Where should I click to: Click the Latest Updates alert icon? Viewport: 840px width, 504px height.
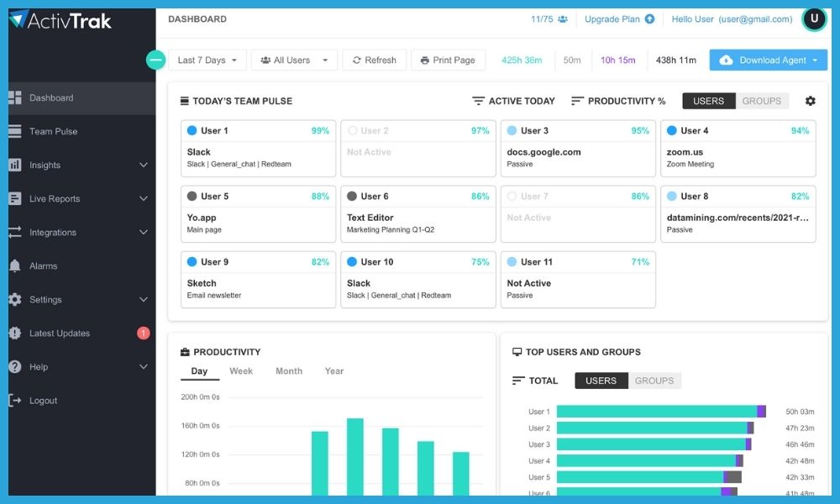point(15,333)
